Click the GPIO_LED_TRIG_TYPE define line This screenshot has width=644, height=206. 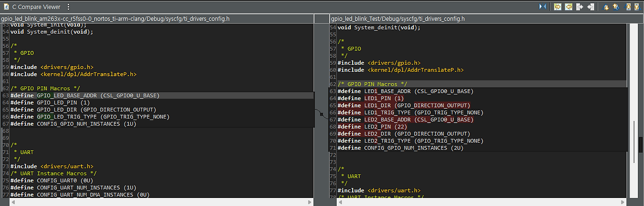coord(90,117)
